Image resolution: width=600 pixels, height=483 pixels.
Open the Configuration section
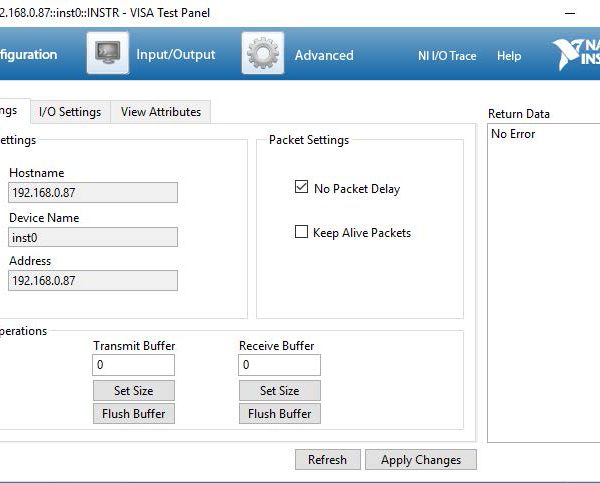click(29, 55)
